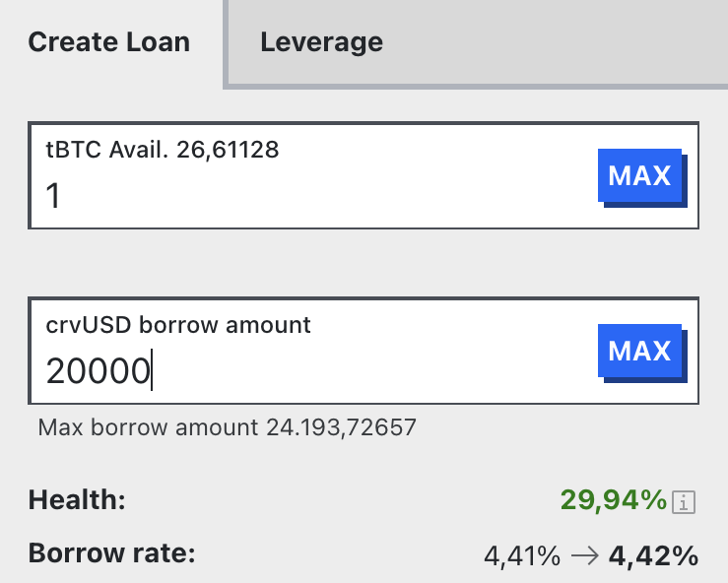Click the crvUSD borrow amount label
728x583 pixels.
point(178,324)
